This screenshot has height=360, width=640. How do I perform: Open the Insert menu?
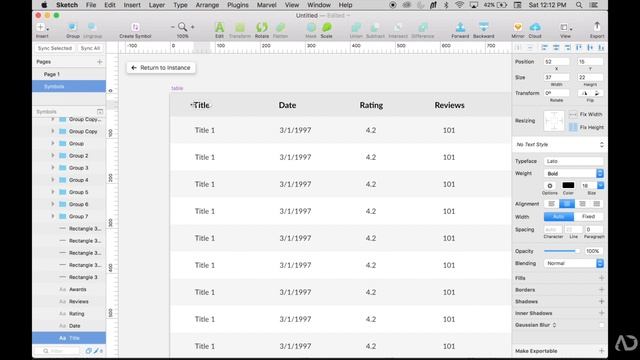pyautogui.click(x=132, y=5)
